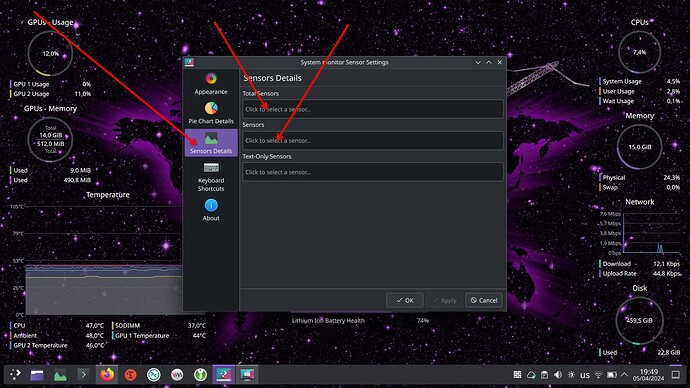
Task: Open the red round app on taskbar
Action: coord(130,375)
